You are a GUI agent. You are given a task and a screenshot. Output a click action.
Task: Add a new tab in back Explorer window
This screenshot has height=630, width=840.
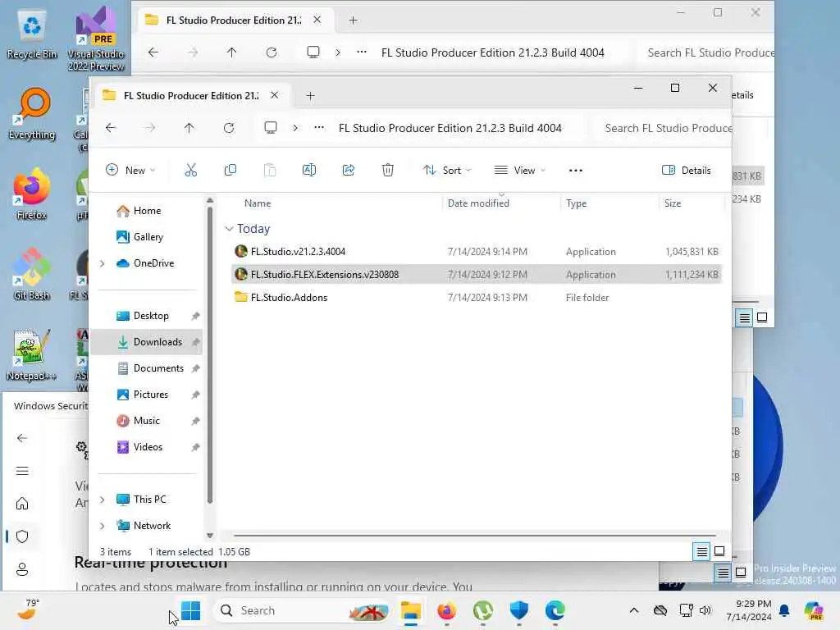pyautogui.click(x=353, y=20)
